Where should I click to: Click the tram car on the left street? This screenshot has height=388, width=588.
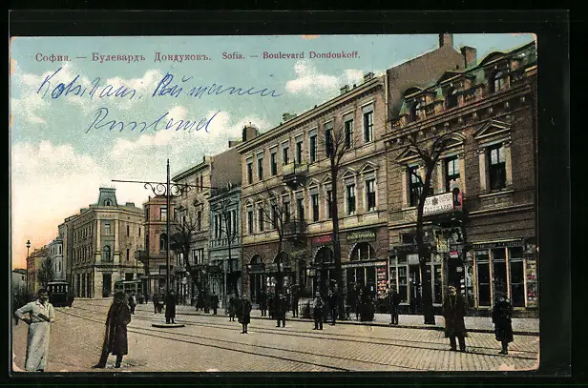[x=58, y=293]
